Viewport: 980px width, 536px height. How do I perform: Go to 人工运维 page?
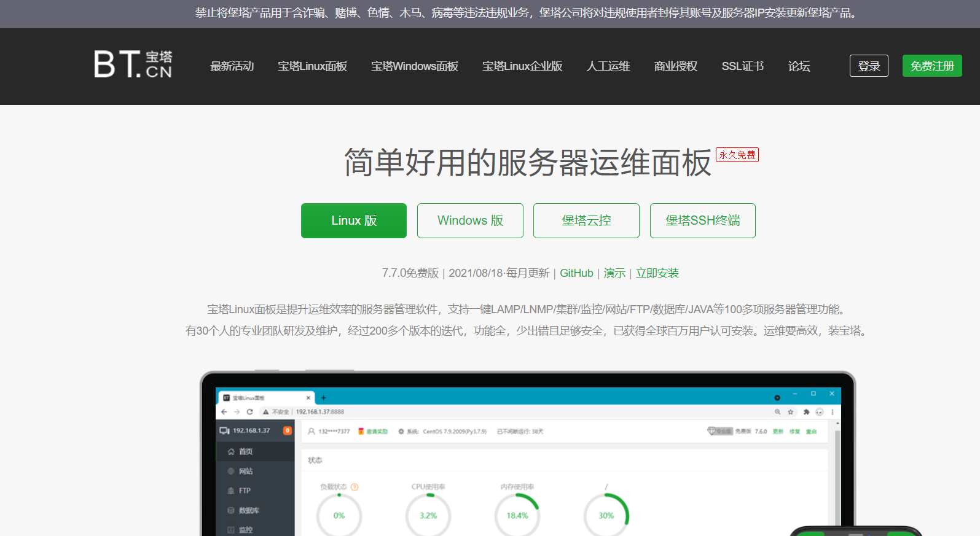[608, 66]
